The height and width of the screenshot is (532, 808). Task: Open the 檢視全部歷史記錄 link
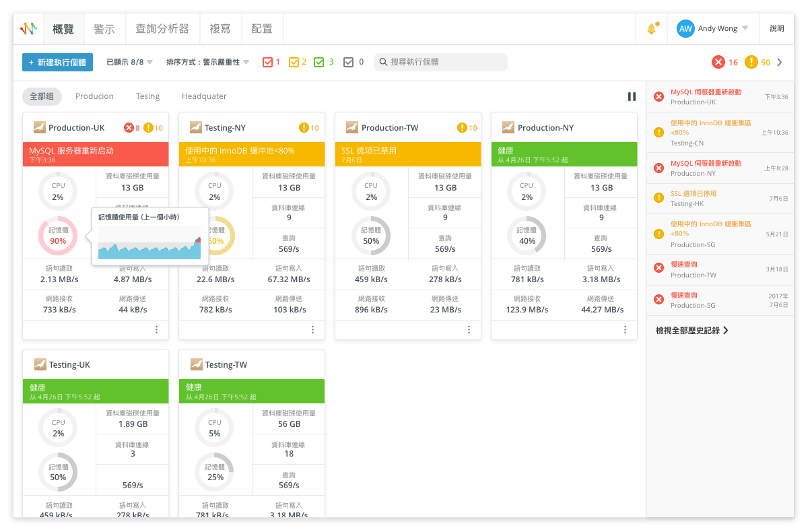pos(692,331)
